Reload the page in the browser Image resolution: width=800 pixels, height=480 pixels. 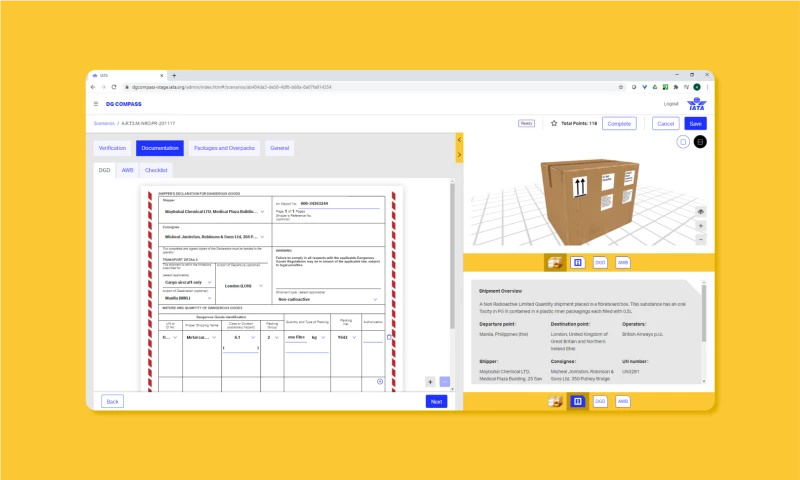pos(114,87)
